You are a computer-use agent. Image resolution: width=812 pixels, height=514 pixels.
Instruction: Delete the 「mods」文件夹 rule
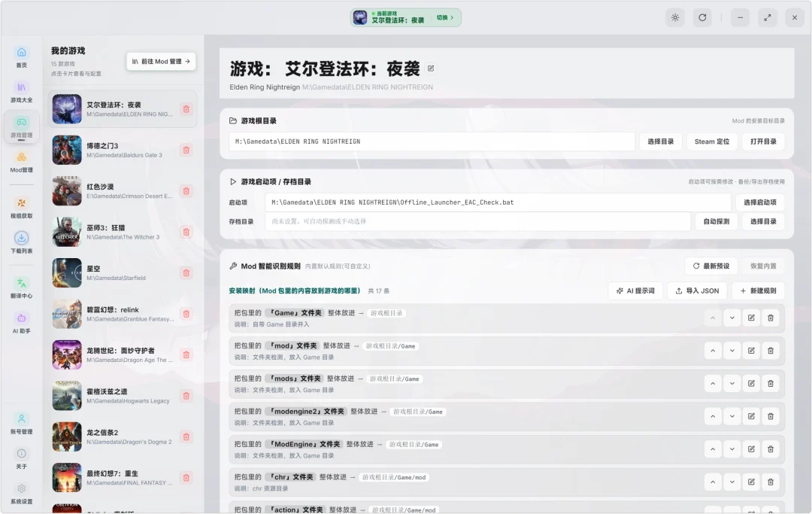771,383
